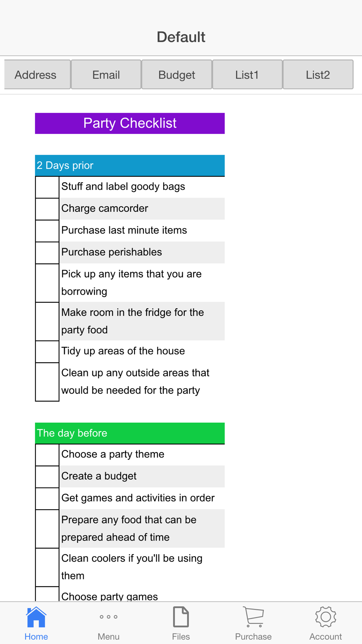Open the Menu three-dots icon
The height and width of the screenshot is (644, 362).
click(x=109, y=617)
